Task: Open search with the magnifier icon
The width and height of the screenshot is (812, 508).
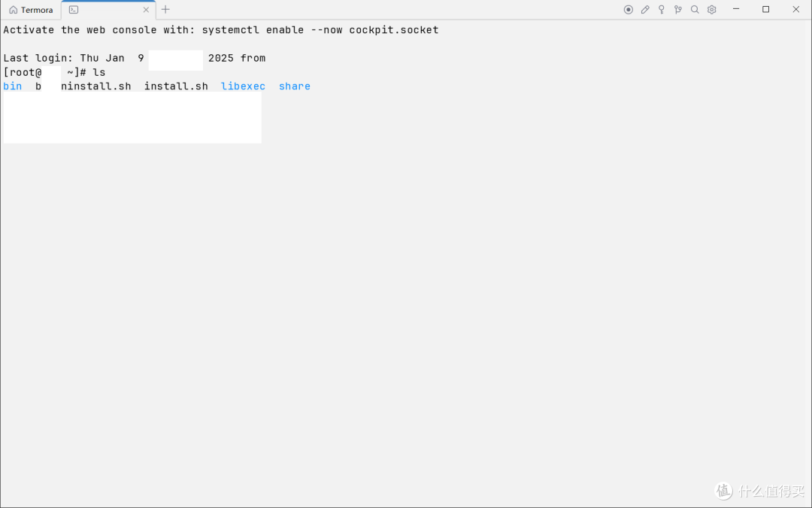Action: point(695,9)
